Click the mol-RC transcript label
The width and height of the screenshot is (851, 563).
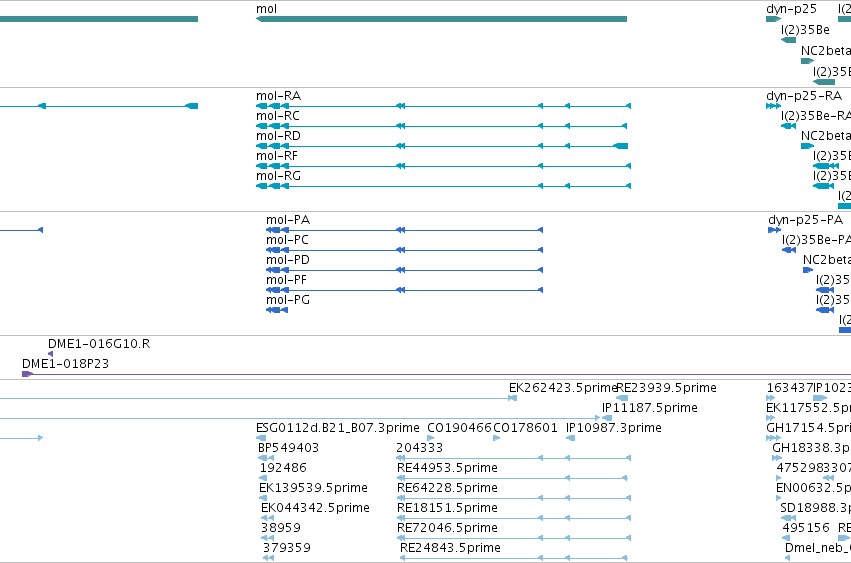click(x=278, y=116)
